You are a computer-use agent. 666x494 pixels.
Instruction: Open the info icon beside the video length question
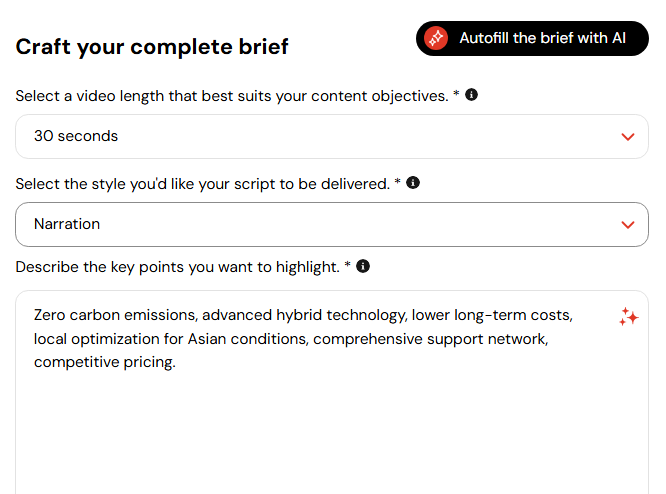471,94
